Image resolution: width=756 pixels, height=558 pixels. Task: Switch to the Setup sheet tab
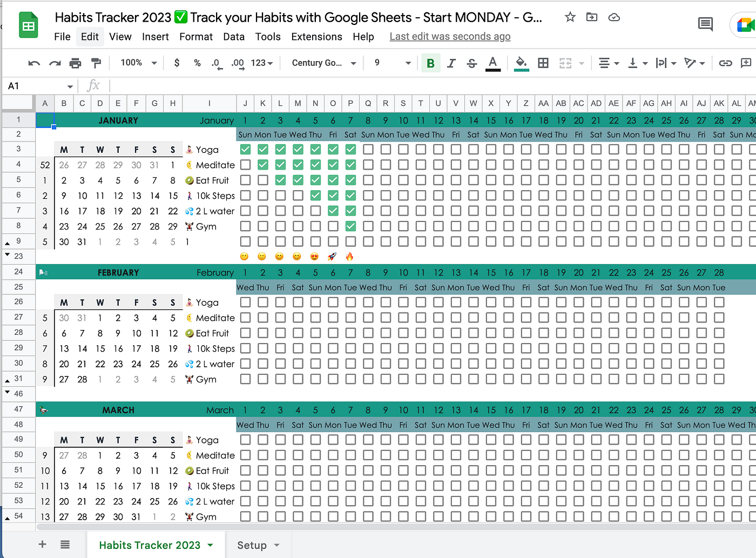click(x=253, y=544)
